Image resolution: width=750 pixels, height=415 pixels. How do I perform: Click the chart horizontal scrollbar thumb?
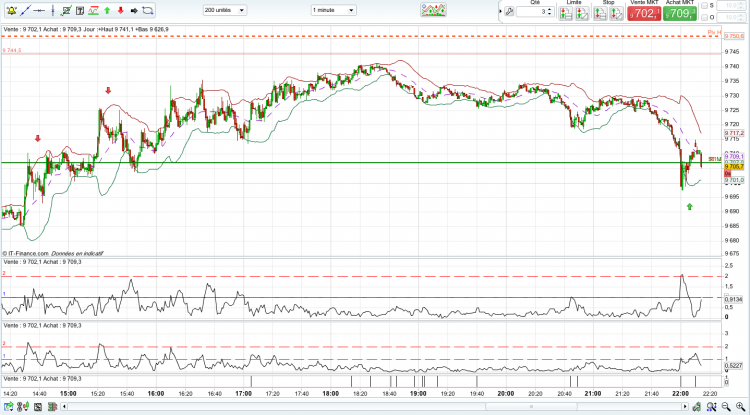(530, 407)
